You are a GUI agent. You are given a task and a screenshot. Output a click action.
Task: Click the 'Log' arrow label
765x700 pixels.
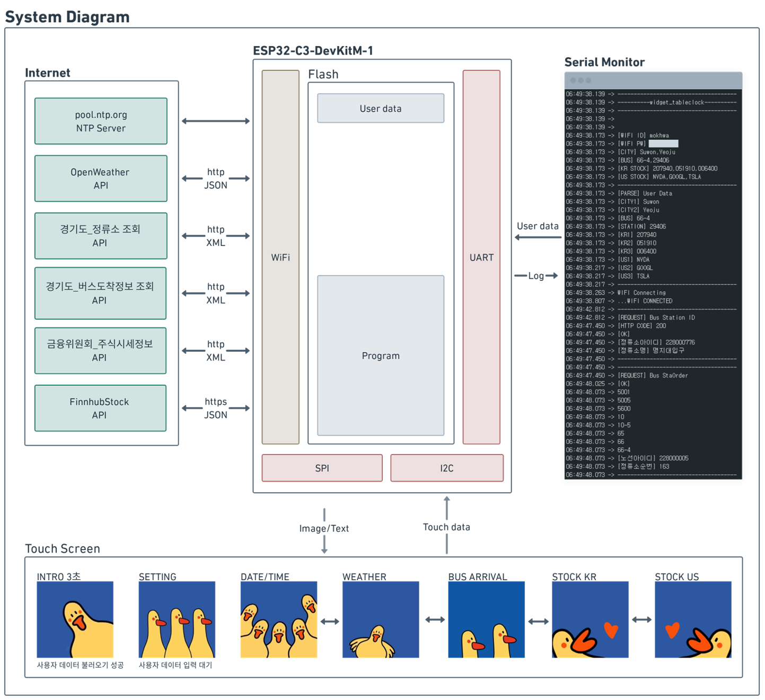(x=536, y=276)
